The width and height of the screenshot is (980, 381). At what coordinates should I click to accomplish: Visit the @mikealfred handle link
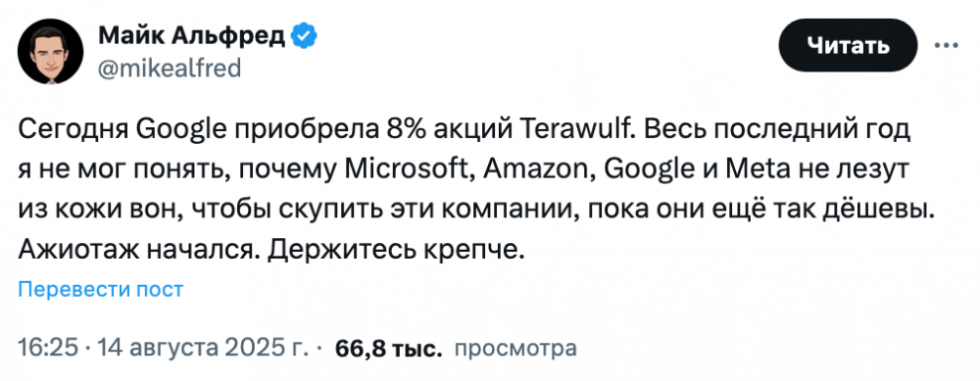(170, 68)
